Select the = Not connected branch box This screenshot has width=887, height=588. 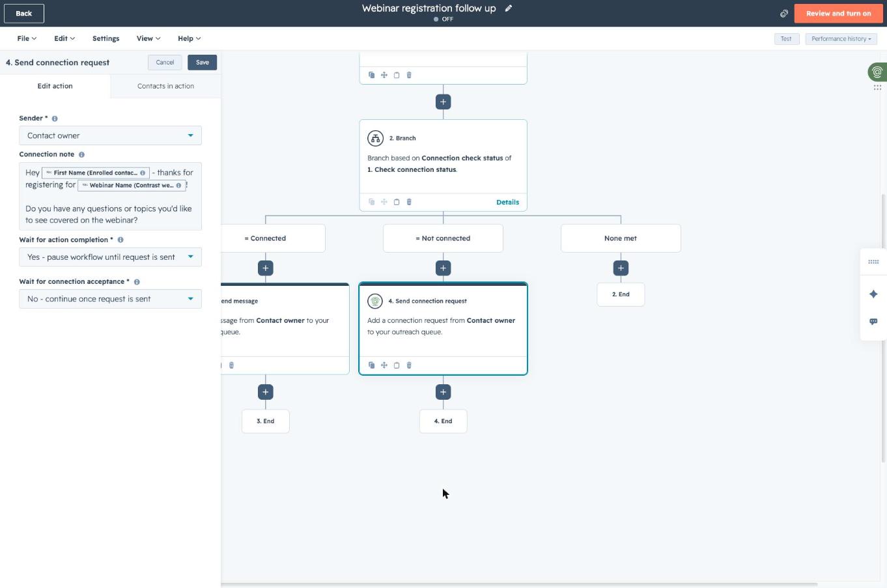(x=443, y=238)
